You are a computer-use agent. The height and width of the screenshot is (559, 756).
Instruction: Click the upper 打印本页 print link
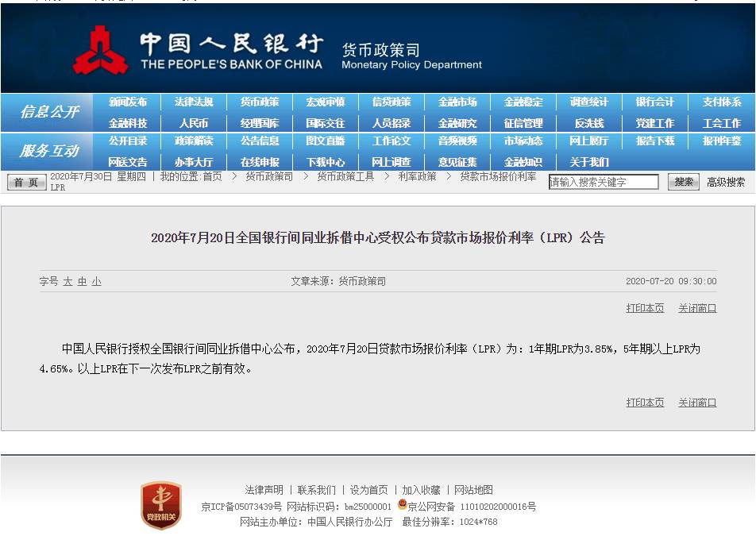[x=645, y=308]
